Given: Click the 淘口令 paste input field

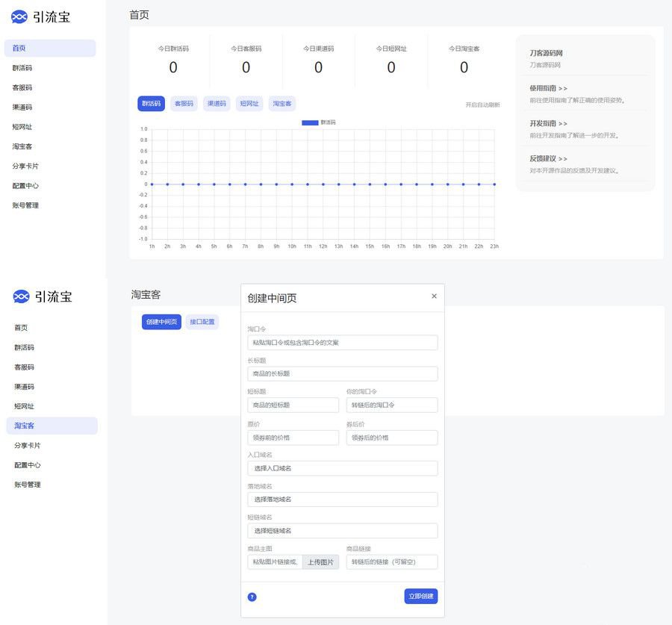Looking at the screenshot, I should [342, 343].
